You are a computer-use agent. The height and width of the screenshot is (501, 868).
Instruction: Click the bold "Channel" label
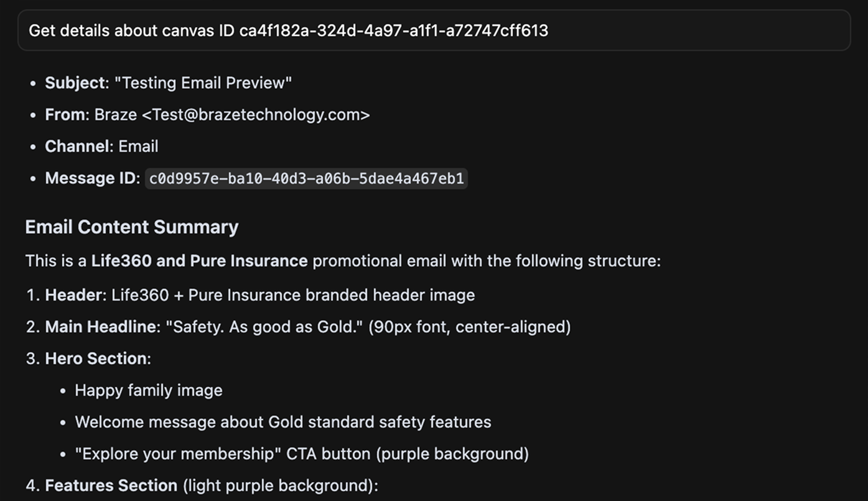[77, 146]
